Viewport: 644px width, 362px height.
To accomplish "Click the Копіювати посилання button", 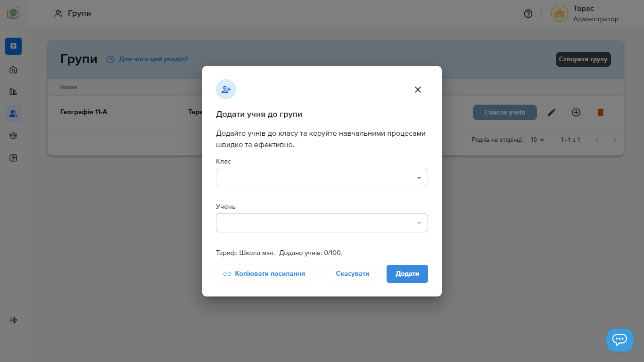I will coord(264,274).
